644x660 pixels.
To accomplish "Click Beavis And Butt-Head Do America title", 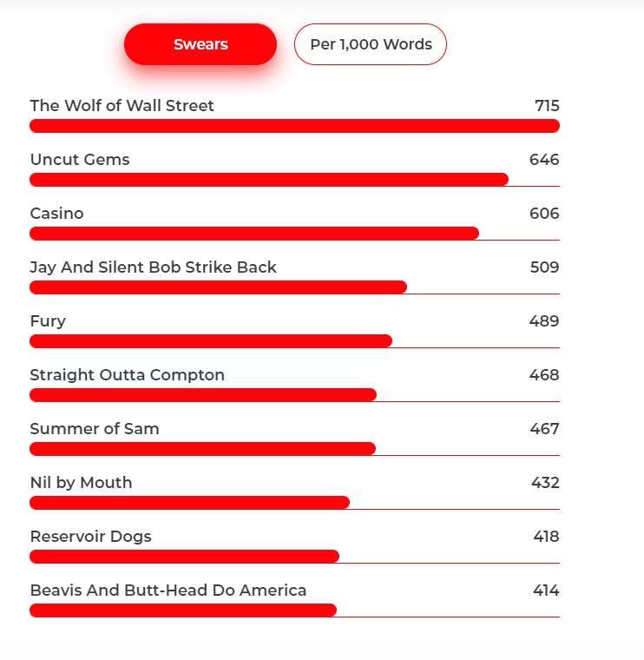I will pos(168,591).
